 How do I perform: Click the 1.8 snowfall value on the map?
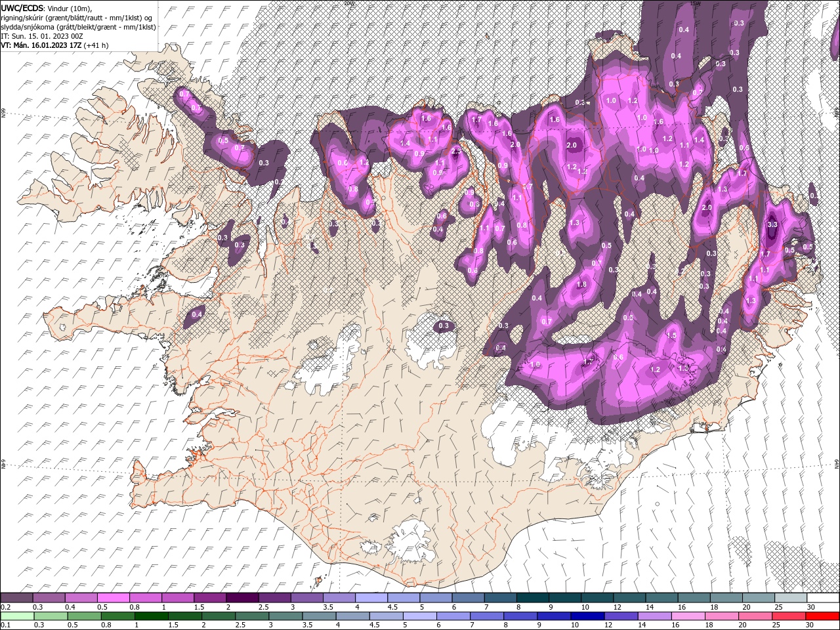pyautogui.click(x=581, y=285)
